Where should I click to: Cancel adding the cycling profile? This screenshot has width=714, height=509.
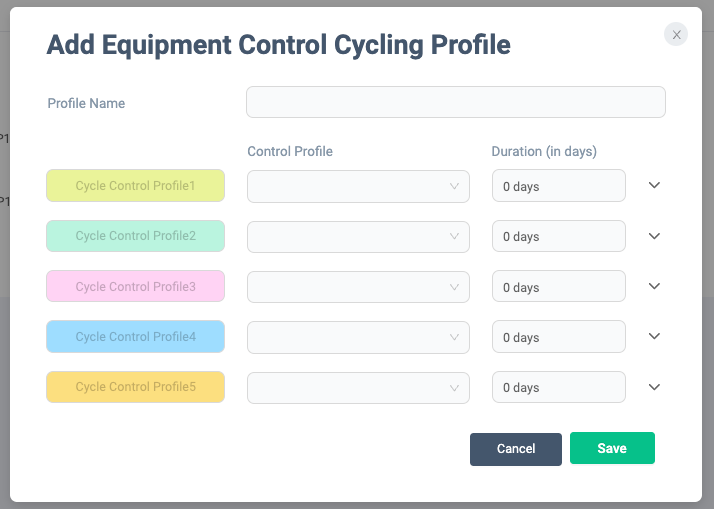click(516, 449)
